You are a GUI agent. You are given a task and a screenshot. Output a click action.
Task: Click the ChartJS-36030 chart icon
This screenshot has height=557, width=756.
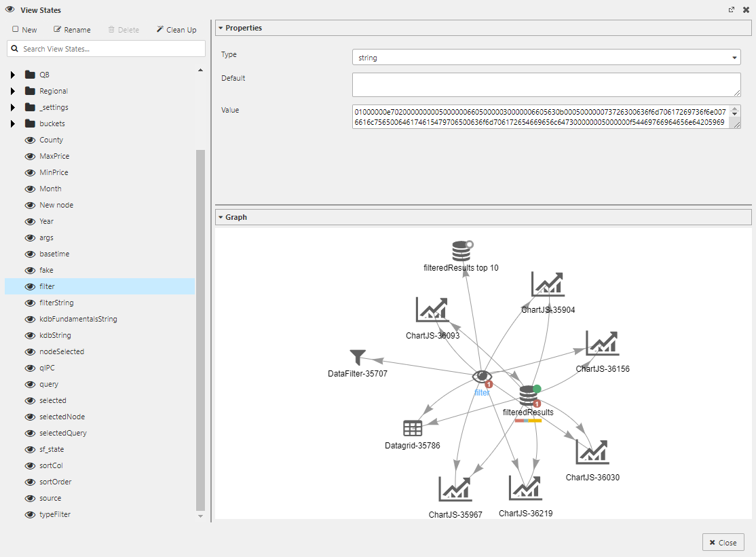[592, 451]
